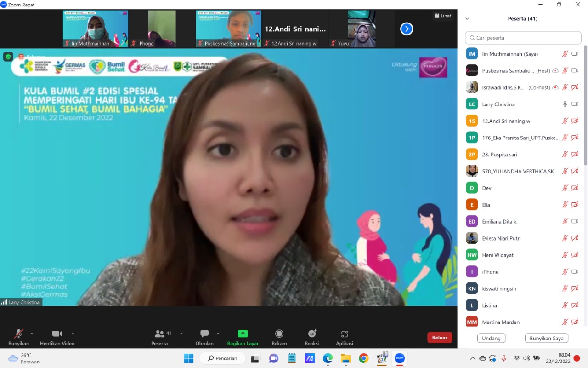The image size is (588, 368).
Task: Click the green Bagikan Layar icon
Action: [x=243, y=334]
